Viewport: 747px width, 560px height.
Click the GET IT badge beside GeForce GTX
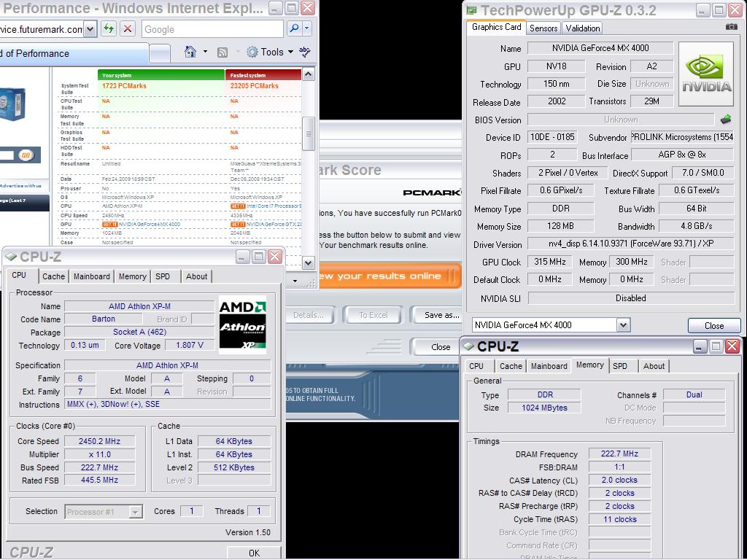pos(238,225)
